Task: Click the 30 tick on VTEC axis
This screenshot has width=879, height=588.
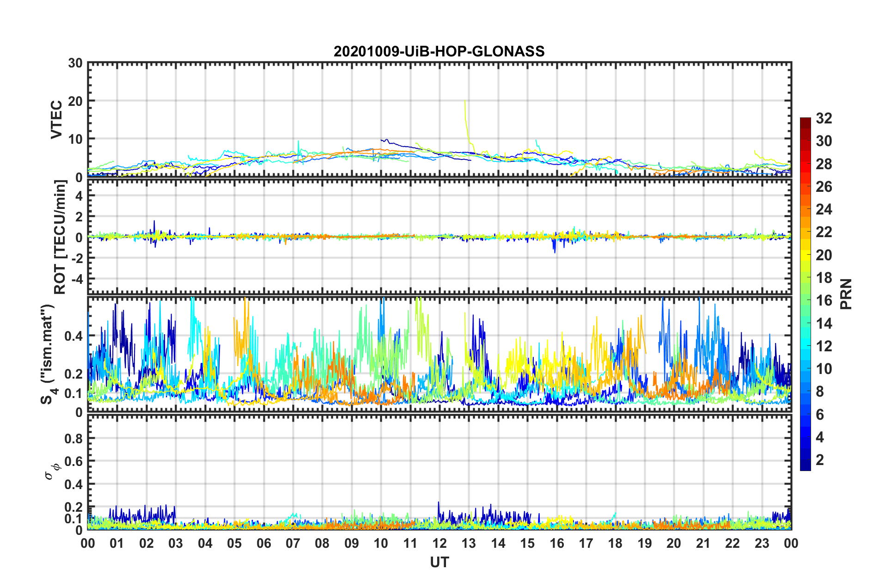Action: pos(75,63)
